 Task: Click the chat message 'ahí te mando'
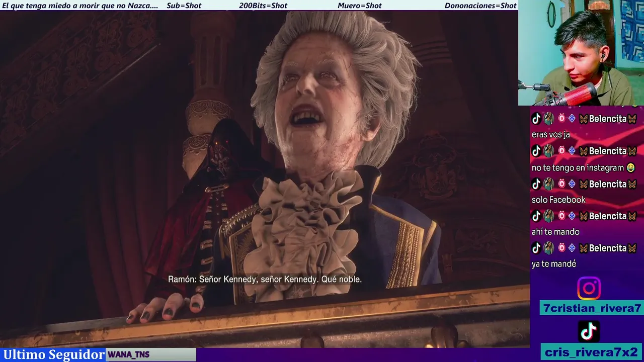555,232
